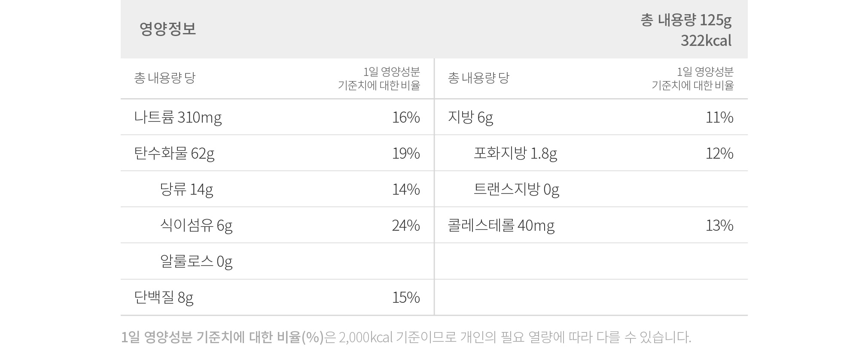Select the 탄수화물 62g entry
868x347 pixels.
174,153
